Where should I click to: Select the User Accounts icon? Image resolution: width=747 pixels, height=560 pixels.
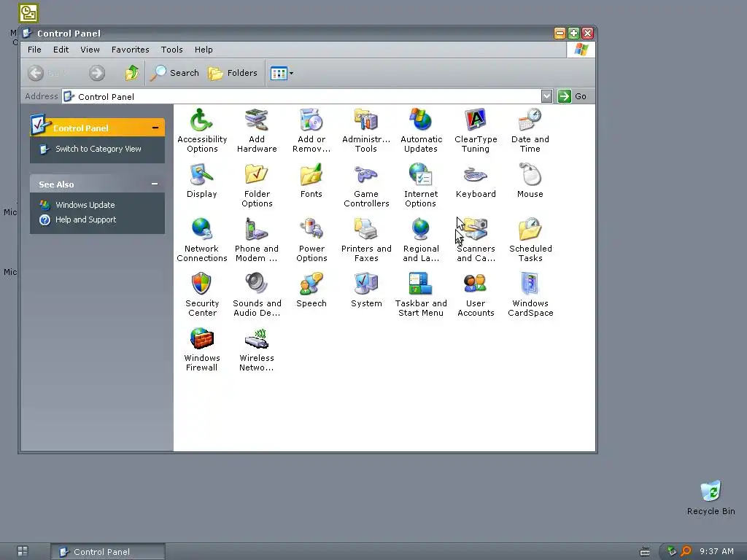(x=476, y=295)
